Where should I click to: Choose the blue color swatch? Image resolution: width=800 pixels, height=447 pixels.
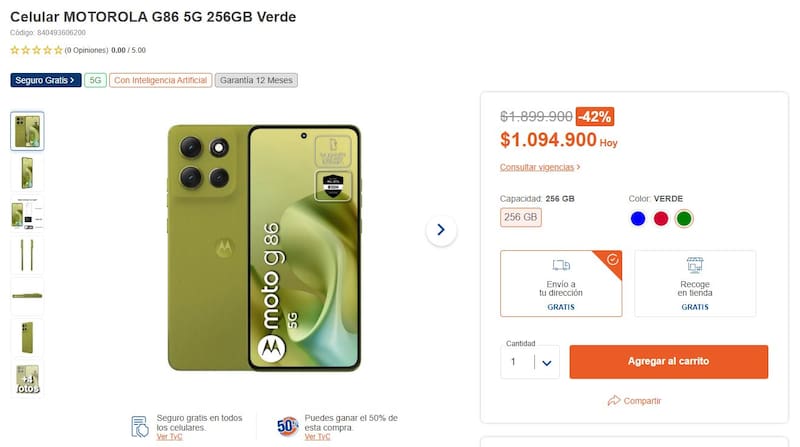coord(638,218)
